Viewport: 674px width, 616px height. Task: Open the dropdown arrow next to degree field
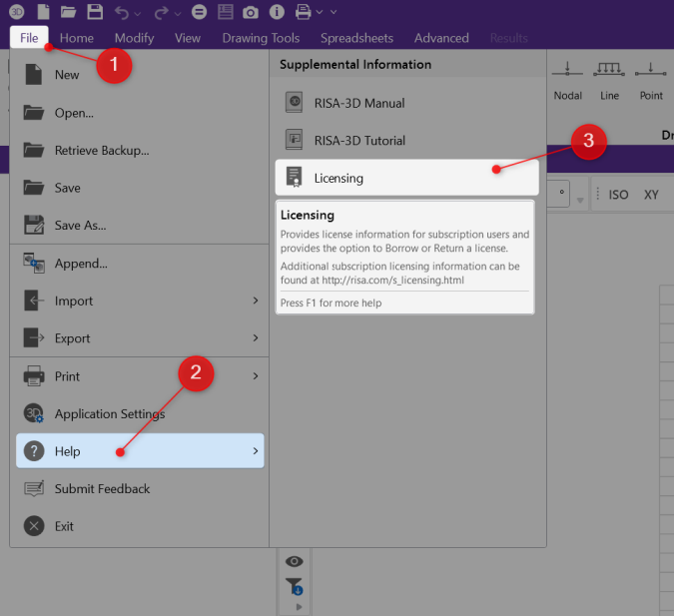(580, 201)
